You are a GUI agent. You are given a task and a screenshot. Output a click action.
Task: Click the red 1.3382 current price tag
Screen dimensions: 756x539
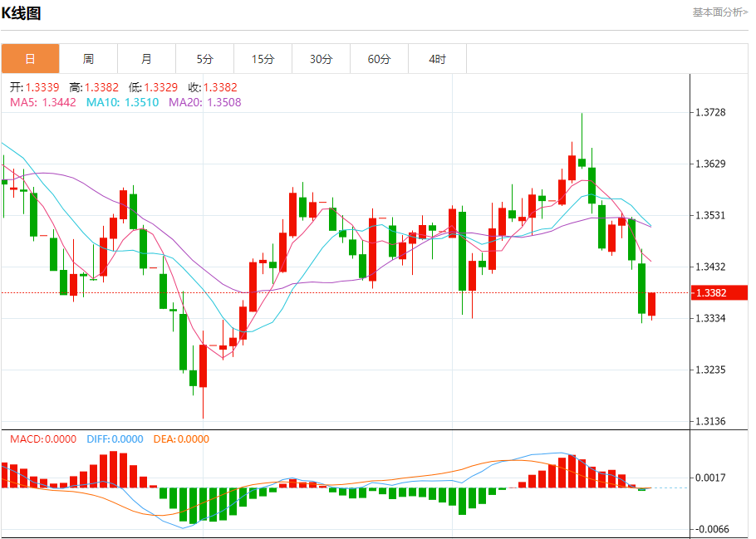pyautogui.click(x=719, y=292)
